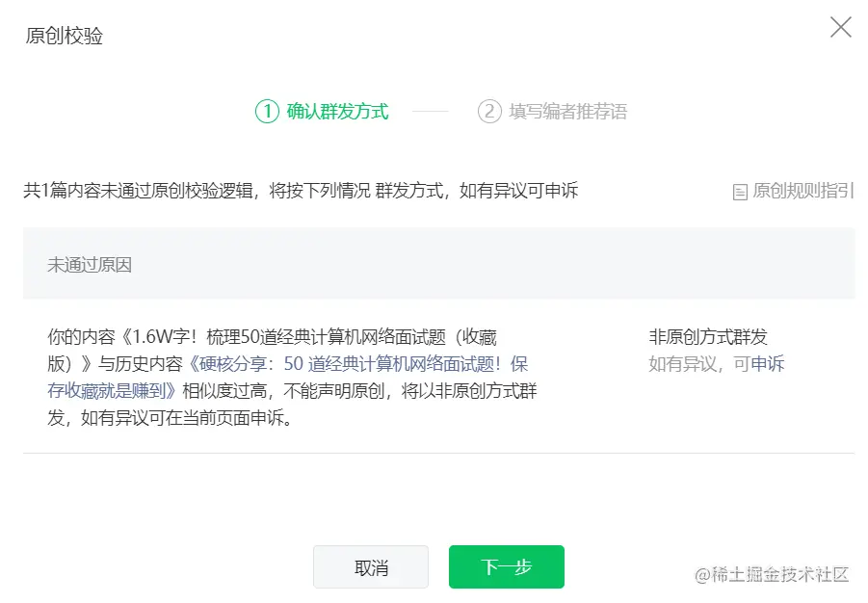This screenshot has width=868, height=603.
Task: Click the document icon beside 原创规则指引
Action: 740,192
